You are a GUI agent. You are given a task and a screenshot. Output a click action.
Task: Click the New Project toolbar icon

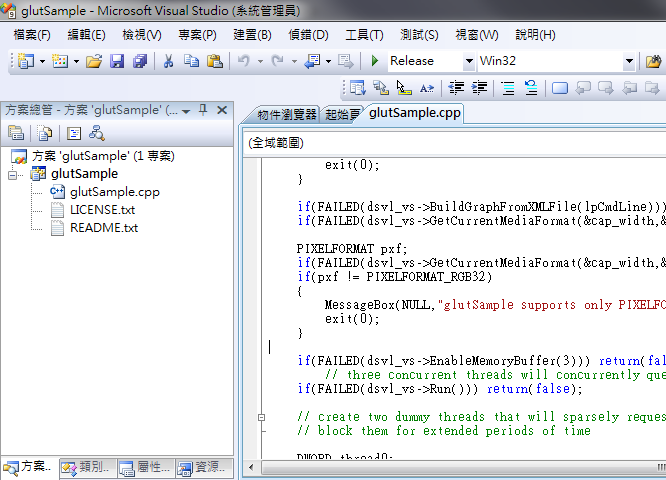coord(26,61)
